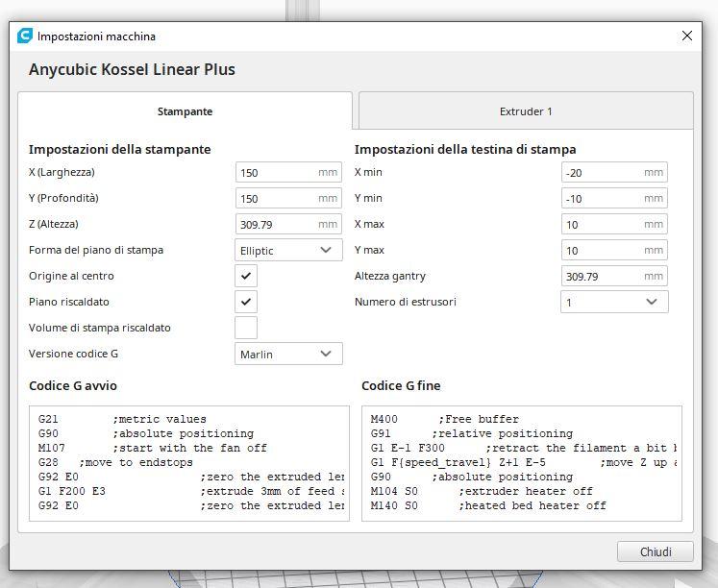Toggle the Origine al centro checkbox
Viewport: 718px width, 588px height.
[246, 276]
